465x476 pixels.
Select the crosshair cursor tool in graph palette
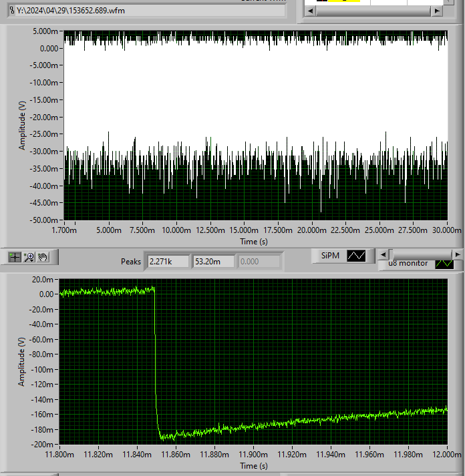click(14, 256)
